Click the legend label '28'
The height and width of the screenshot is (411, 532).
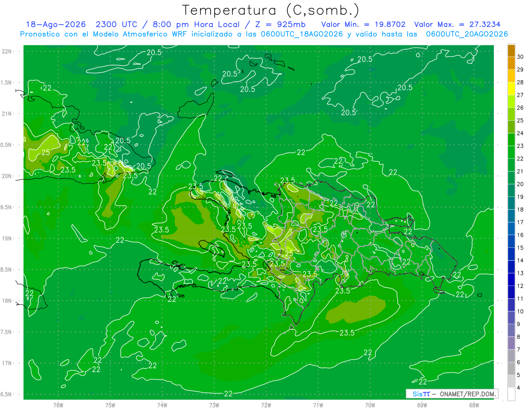pos(520,82)
